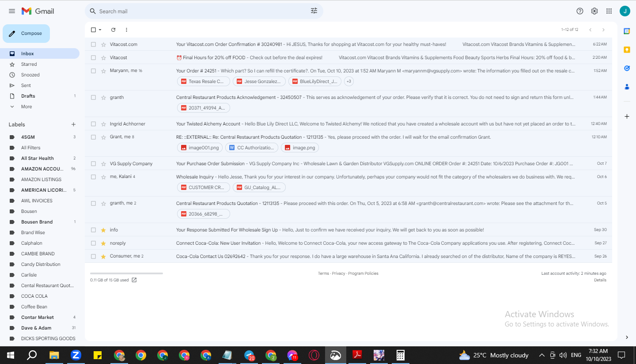Viewport: 636px width, 364px height.
Task: Open Windows Start menu
Action: (11, 355)
